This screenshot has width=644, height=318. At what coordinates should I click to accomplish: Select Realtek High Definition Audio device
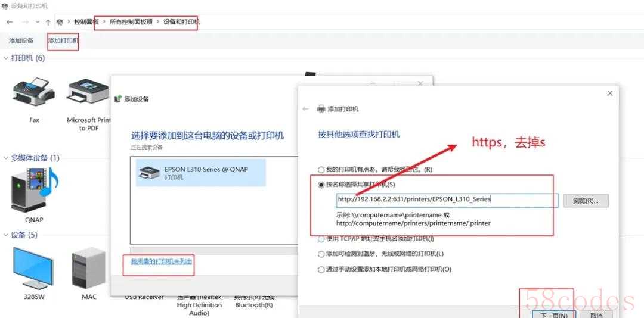point(199,305)
